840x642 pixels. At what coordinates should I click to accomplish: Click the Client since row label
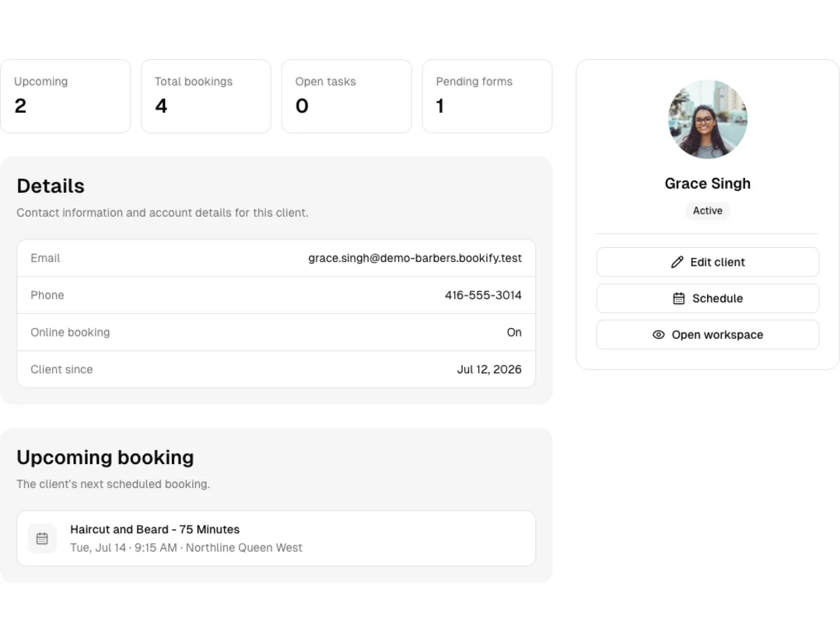coord(61,369)
